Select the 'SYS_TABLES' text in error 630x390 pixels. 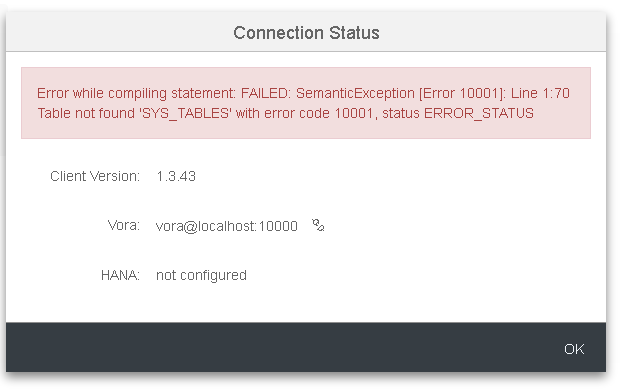[x=185, y=113]
